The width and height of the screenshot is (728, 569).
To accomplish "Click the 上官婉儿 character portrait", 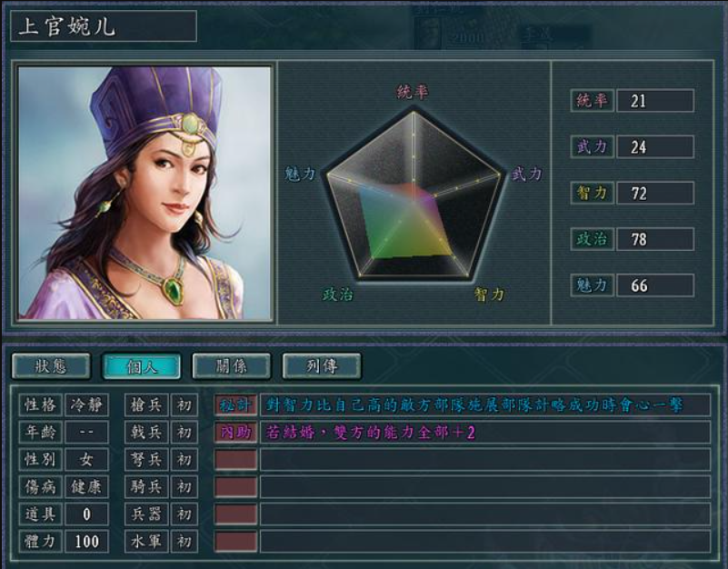I will 145,193.
